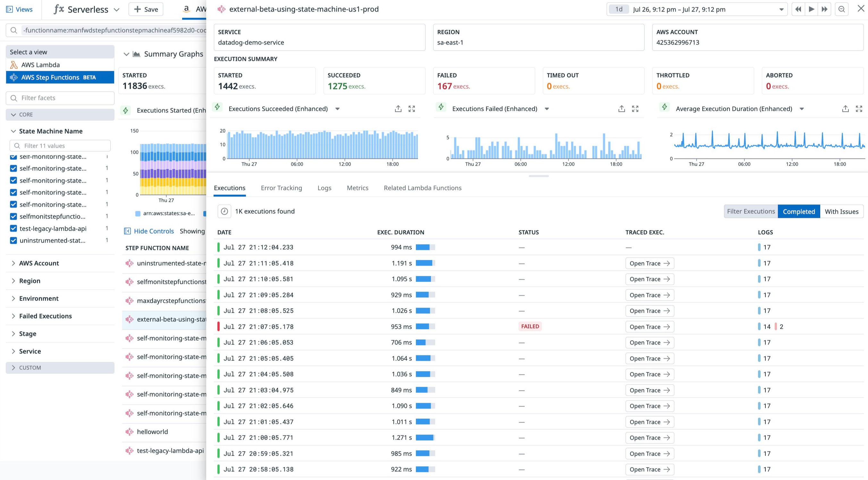Screen dimensions: 868x480
Task: Click Views panel icon
Action: coord(9,9)
